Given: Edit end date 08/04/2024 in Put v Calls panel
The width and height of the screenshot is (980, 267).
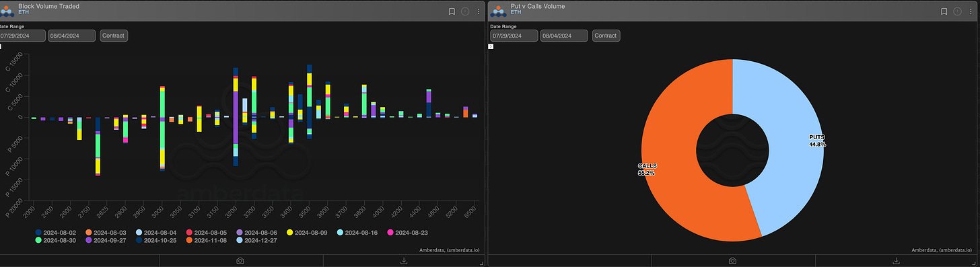Looking at the screenshot, I should pos(564,36).
